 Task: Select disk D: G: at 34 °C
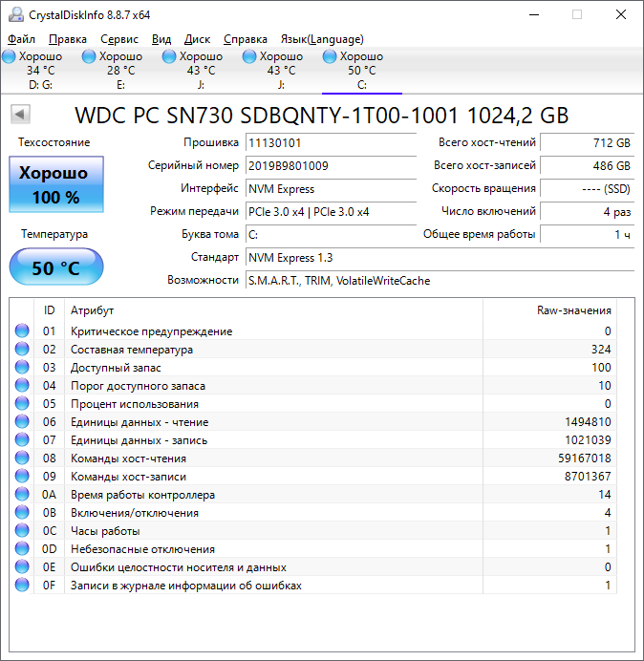point(40,70)
